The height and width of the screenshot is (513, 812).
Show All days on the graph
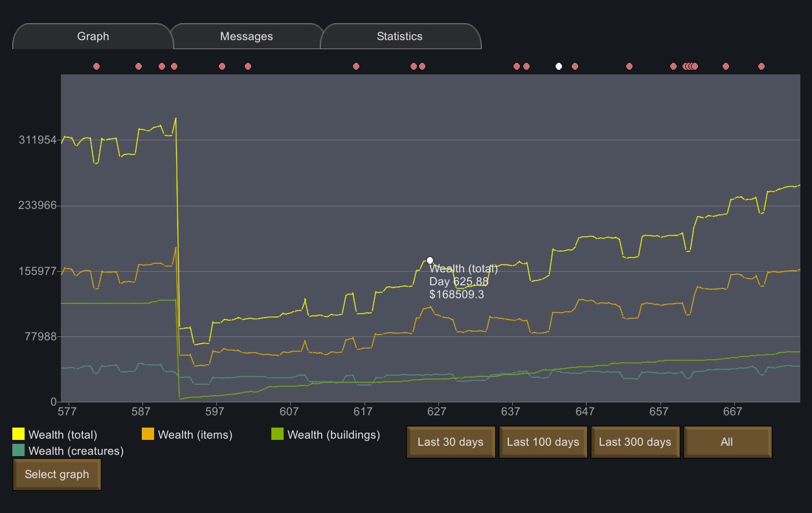tap(727, 442)
